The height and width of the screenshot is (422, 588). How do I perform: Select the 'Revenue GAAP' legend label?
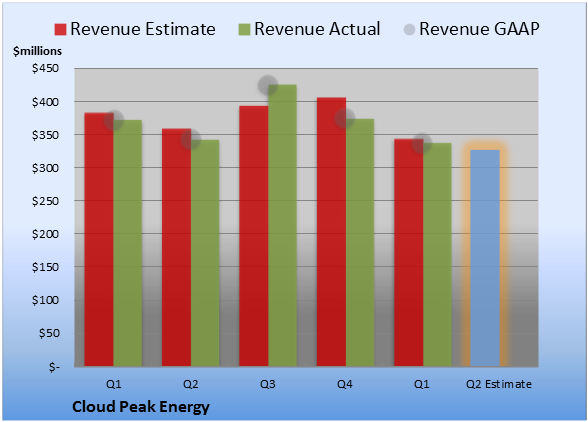(479, 29)
